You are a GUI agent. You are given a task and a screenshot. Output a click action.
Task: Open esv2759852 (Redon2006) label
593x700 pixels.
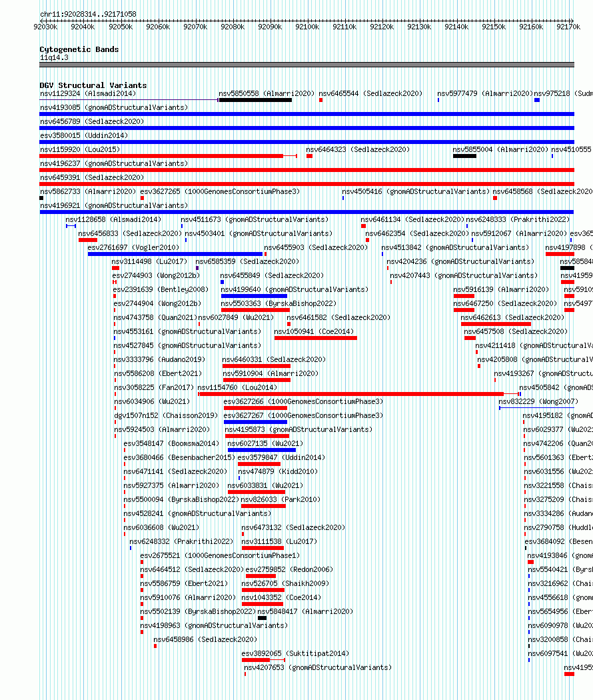(289, 569)
